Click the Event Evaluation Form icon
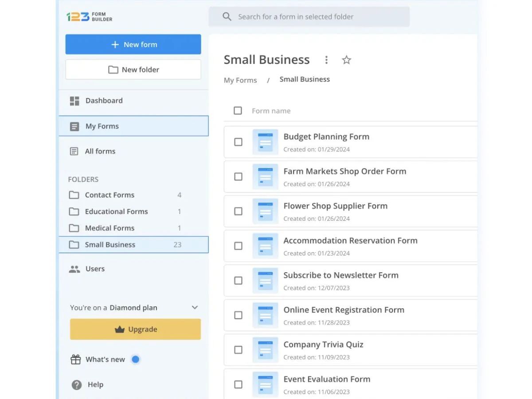The image size is (532, 399). click(265, 384)
